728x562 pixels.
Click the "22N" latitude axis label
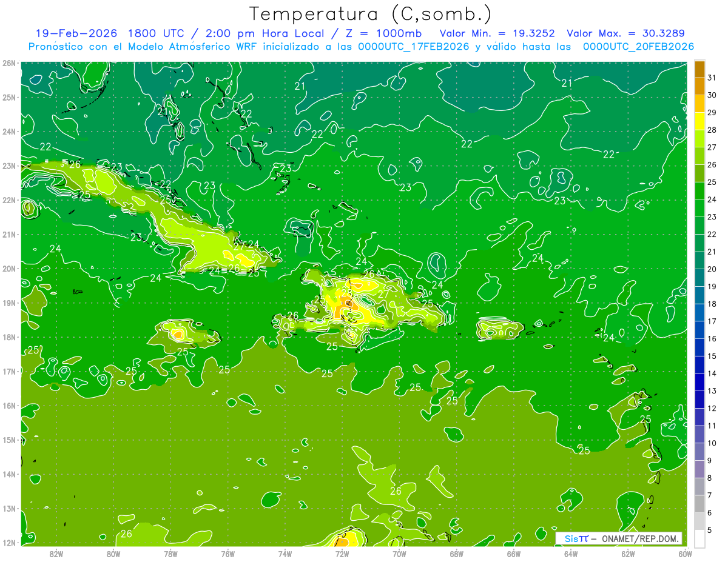point(9,199)
